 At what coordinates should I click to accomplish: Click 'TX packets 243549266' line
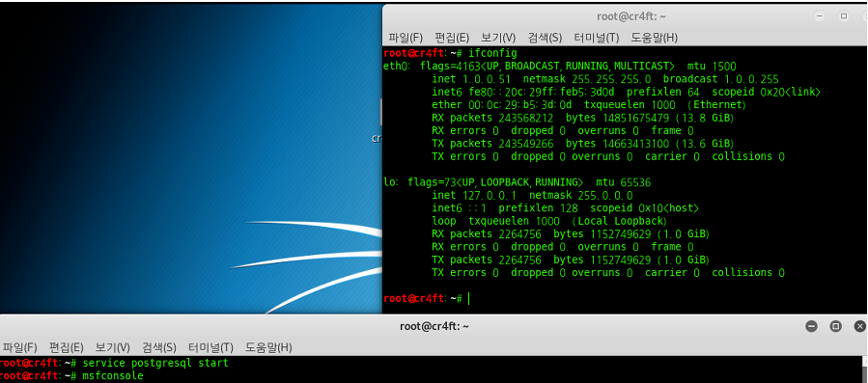583,144
